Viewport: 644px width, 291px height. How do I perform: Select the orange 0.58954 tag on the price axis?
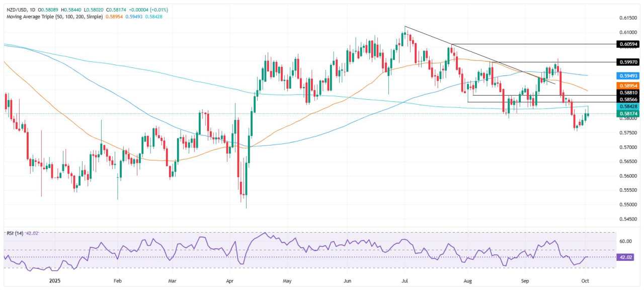[x=627, y=86]
